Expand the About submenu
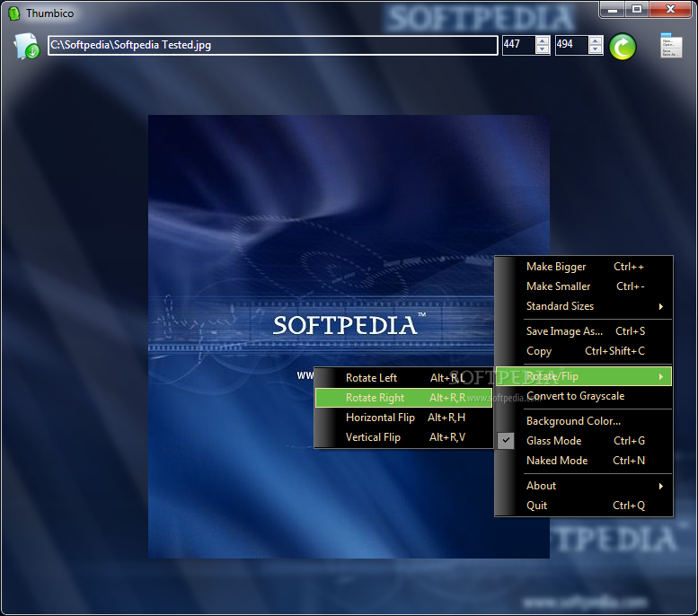698x616 pixels. click(x=584, y=486)
